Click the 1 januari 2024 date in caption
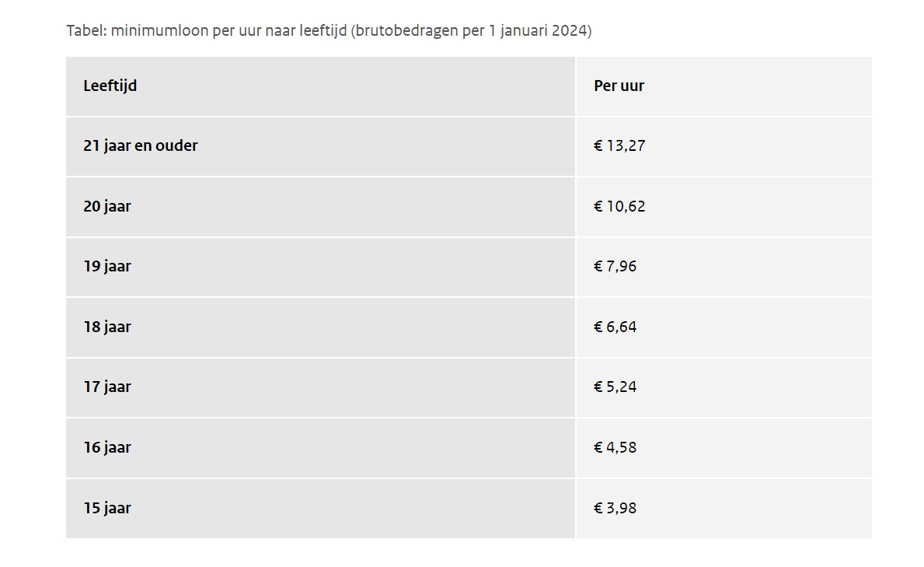This screenshot has width=924, height=567. point(538,30)
